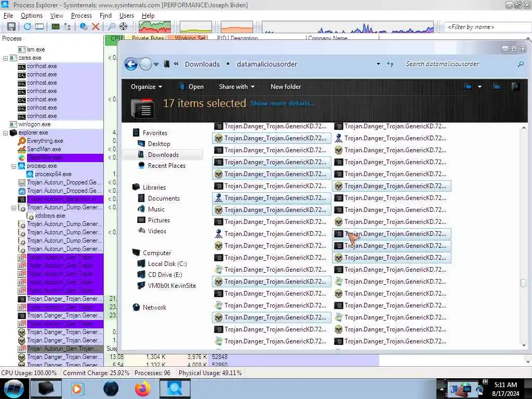
Task: Click the Filter by name field
Action: click(x=487, y=27)
